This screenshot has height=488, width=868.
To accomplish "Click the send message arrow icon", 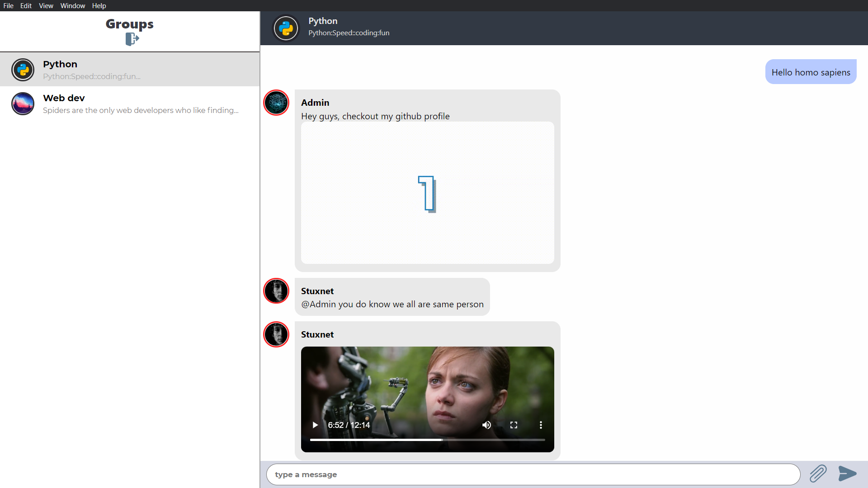I will tap(847, 474).
